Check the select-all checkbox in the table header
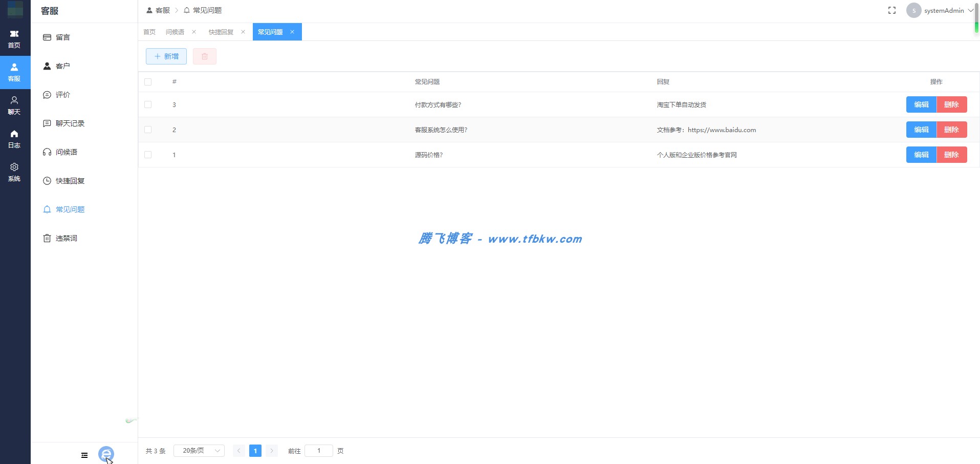This screenshot has height=464, width=980. (148, 82)
